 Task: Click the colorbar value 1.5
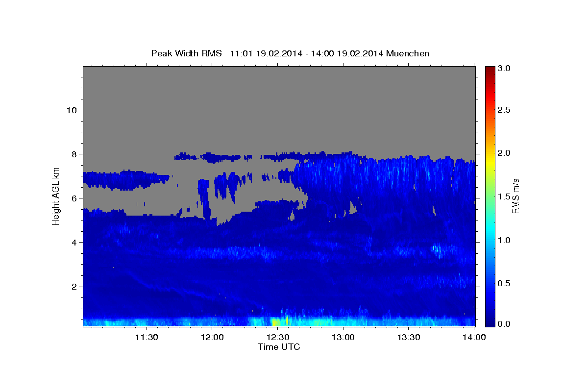click(505, 197)
